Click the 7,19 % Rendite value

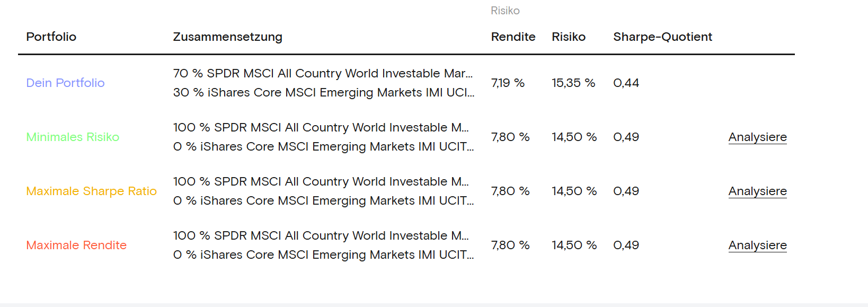[x=508, y=83]
